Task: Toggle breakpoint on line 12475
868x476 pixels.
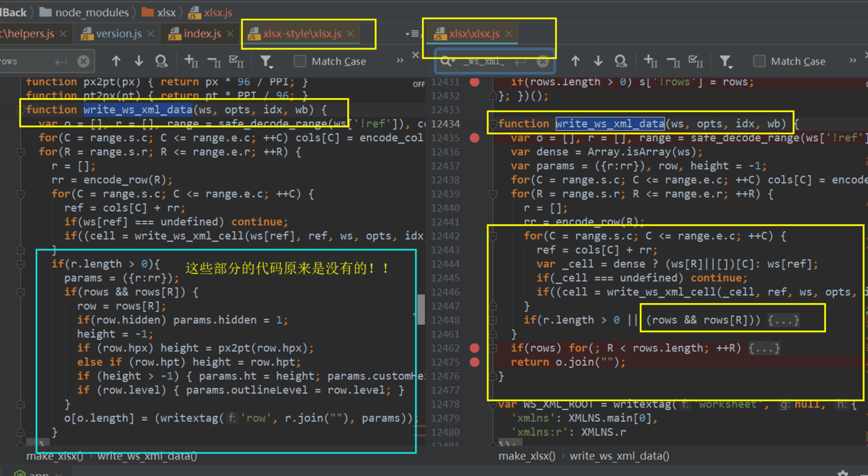Action: 475,362
